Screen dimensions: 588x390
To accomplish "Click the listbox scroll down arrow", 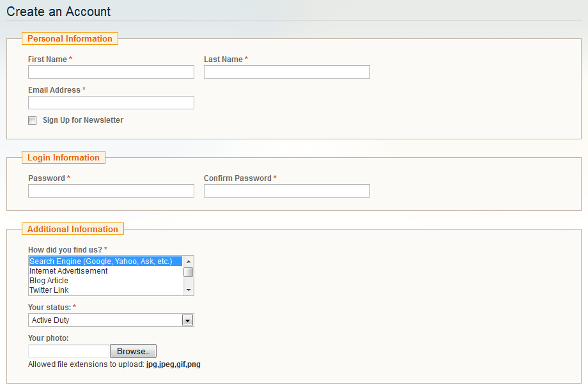I will [x=189, y=290].
